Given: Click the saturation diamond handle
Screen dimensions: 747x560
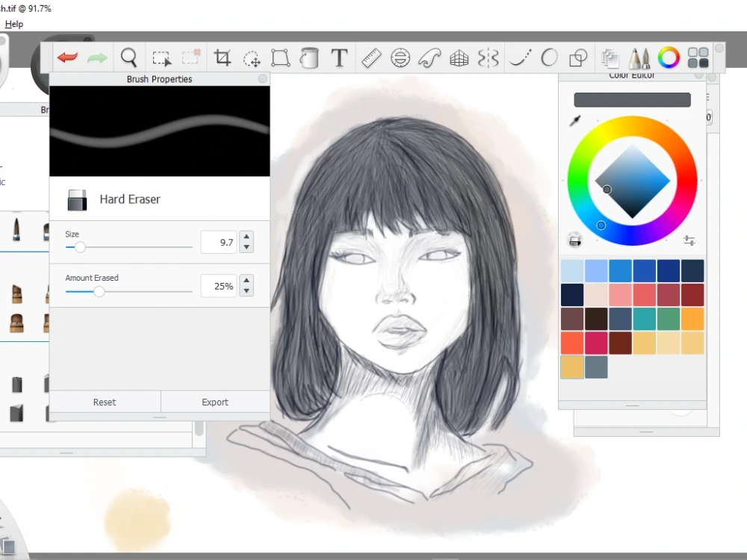Looking at the screenshot, I should [x=607, y=190].
